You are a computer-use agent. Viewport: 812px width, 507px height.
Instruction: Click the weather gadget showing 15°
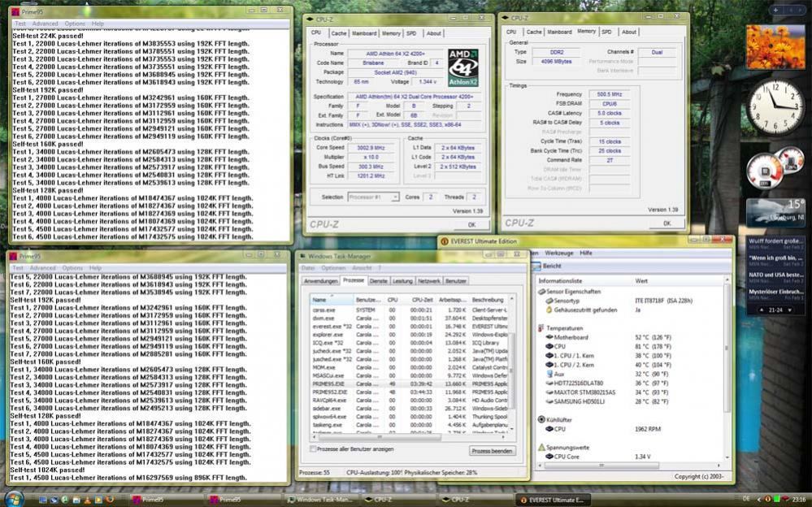tap(775, 213)
